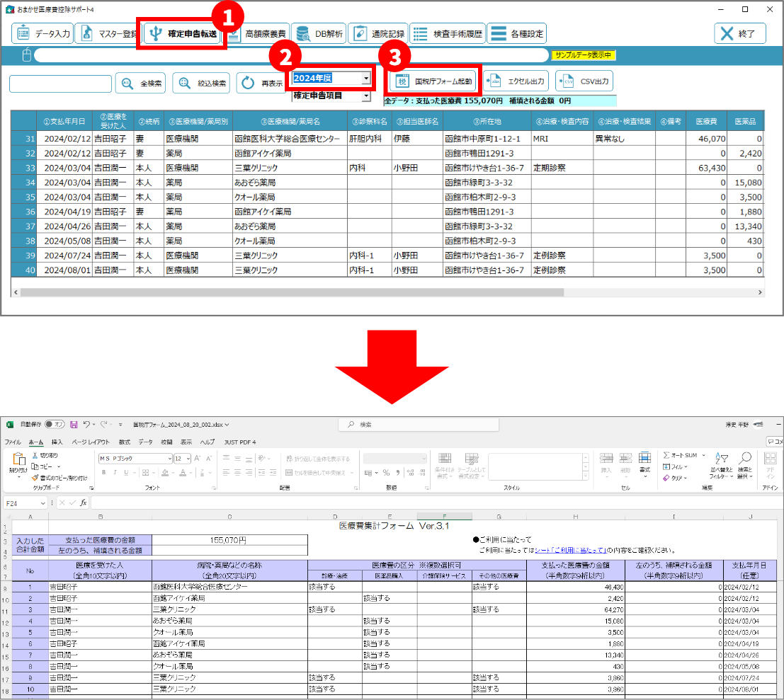Open the Excel 挿入 ribbon tab

click(57, 442)
